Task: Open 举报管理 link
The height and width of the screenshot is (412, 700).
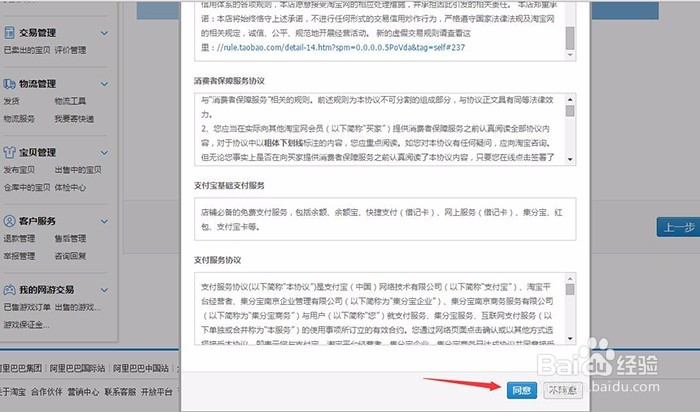Action: [x=19, y=256]
